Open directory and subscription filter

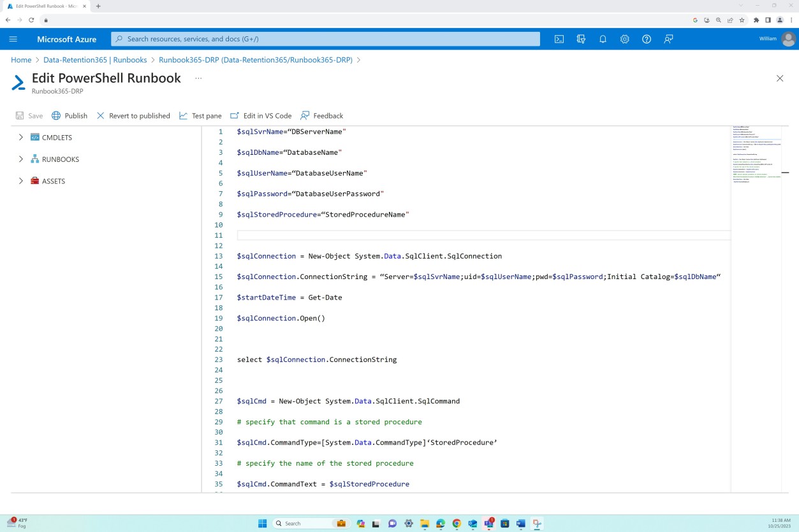coord(580,39)
